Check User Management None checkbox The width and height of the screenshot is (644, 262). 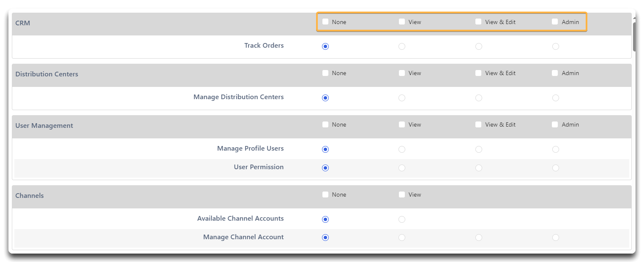pos(325,124)
